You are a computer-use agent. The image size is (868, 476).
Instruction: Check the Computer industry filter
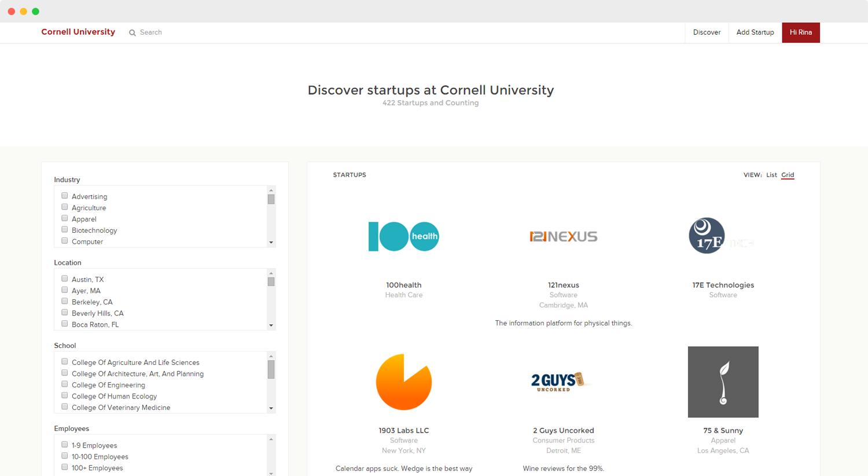(65, 241)
